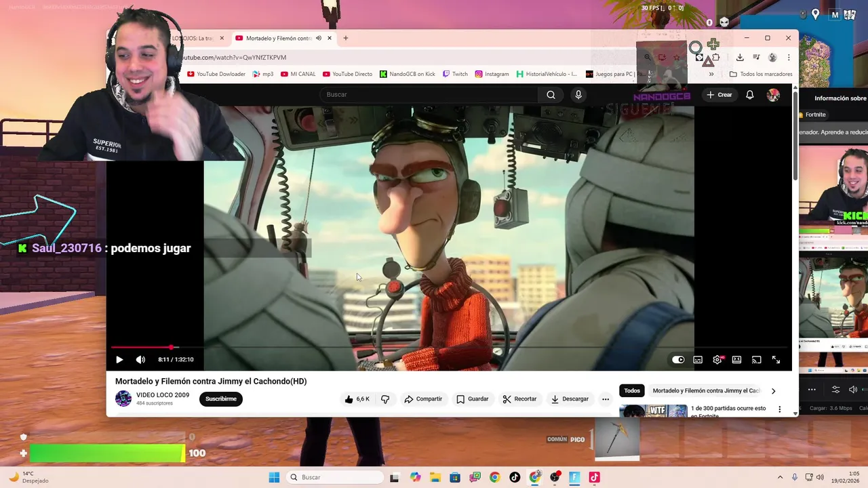Select Mortadelo y Filemón contra Jimmy chip
The height and width of the screenshot is (488, 868).
tap(707, 391)
